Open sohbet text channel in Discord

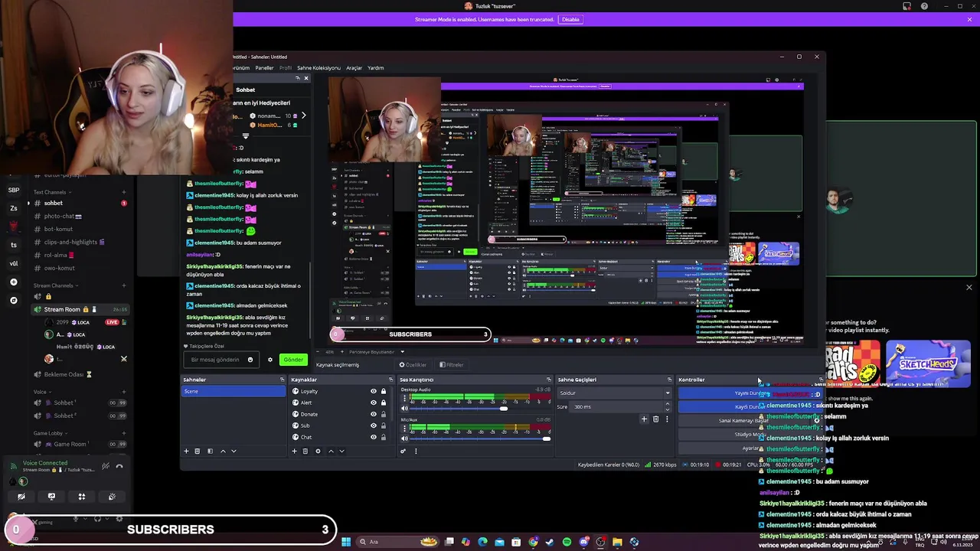pos(80,203)
